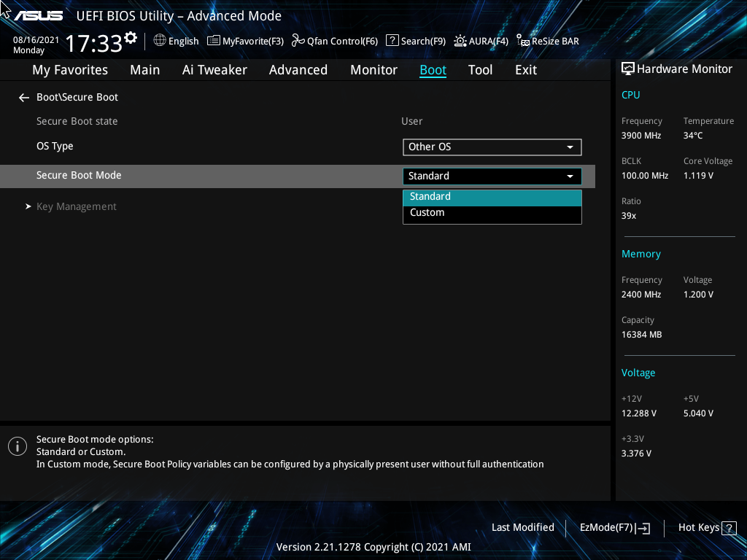Click the OS Type dropdown arrow
This screenshot has height=560, width=747.
(x=570, y=147)
